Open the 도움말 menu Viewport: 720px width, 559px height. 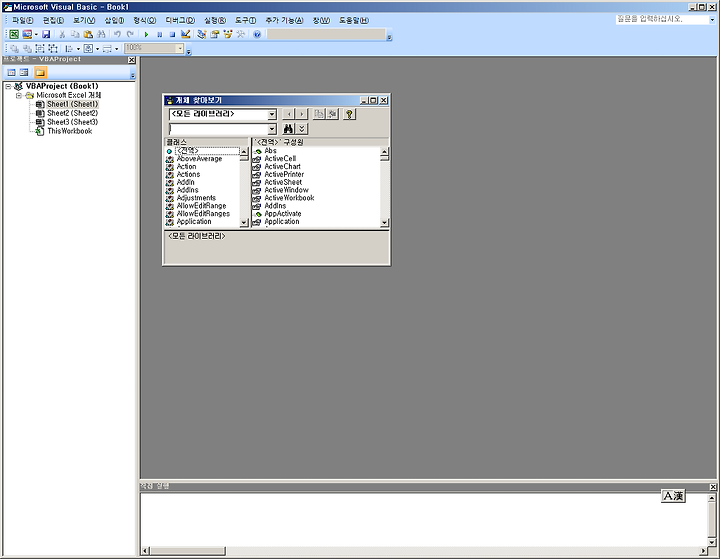click(354, 20)
